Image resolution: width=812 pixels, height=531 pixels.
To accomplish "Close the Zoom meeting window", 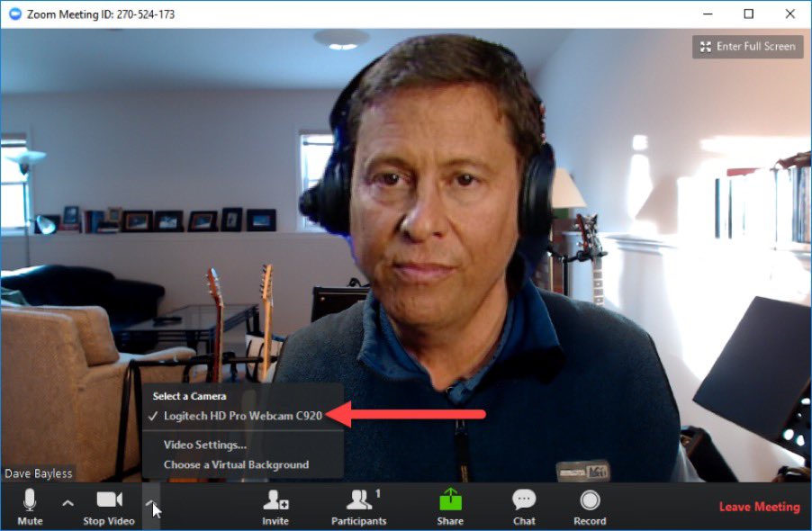I will pyautogui.click(x=789, y=14).
